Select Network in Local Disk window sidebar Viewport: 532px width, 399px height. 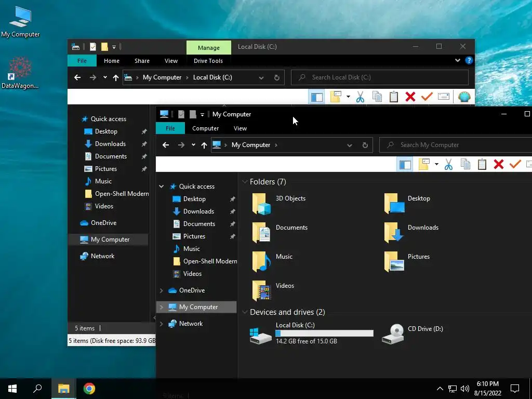[97, 256]
